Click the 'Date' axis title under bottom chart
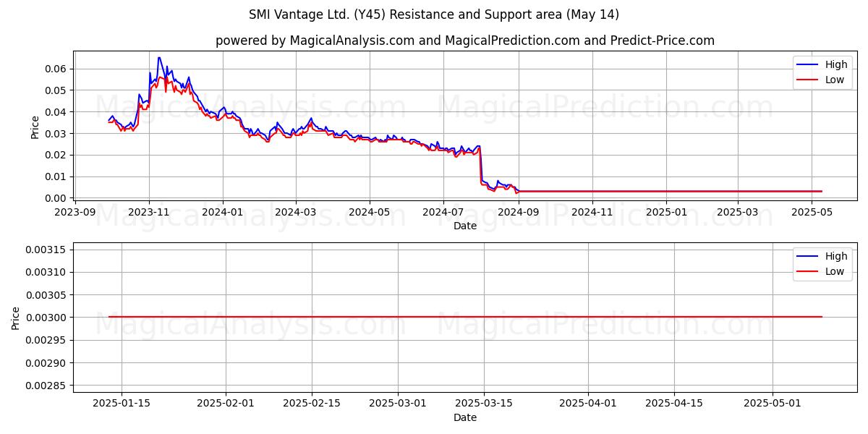This screenshot has height=434, width=868. coord(464,417)
